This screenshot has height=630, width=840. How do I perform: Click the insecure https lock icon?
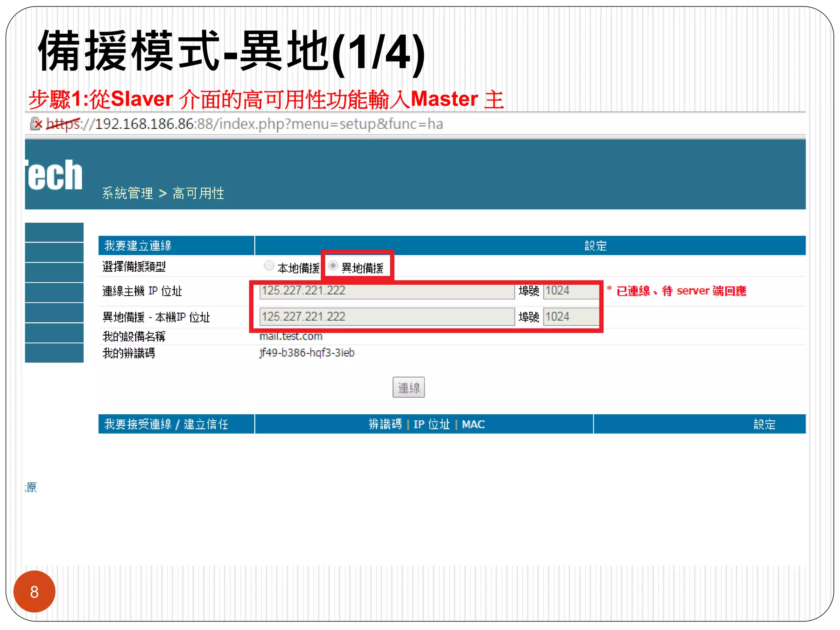tap(36, 123)
